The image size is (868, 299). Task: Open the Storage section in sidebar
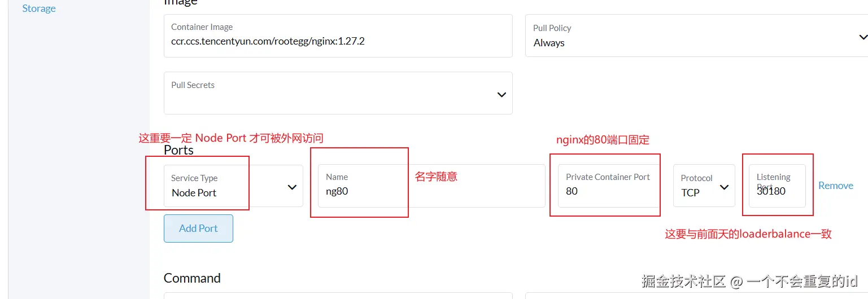click(39, 8)
